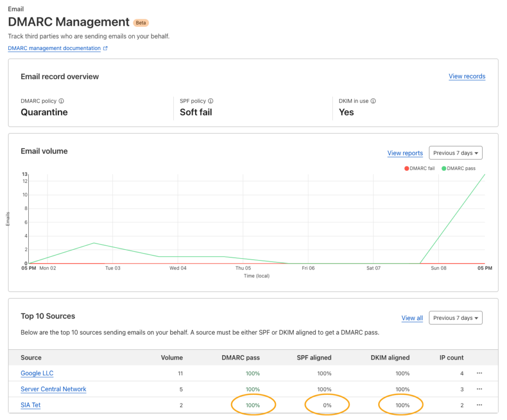The image size is (507, 420).
Task: Click the SPF policy info icon
Action: [x=209, y=101]
